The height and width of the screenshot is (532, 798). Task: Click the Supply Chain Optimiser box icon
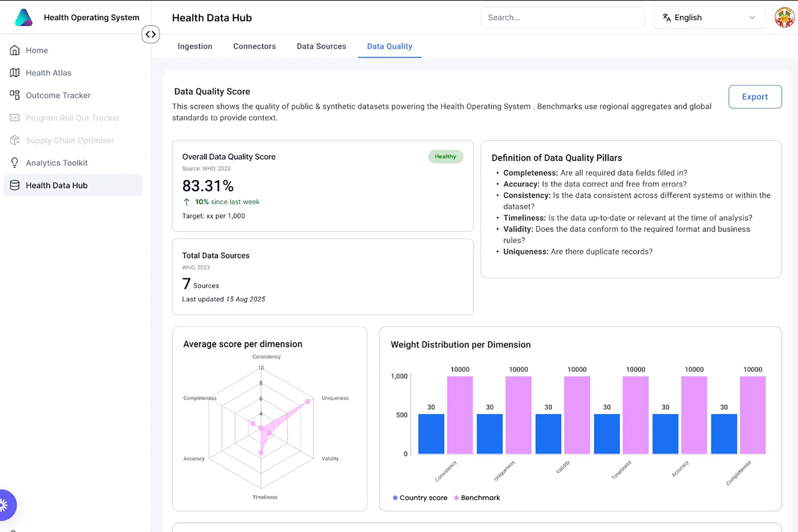click(x=15, y=140)
